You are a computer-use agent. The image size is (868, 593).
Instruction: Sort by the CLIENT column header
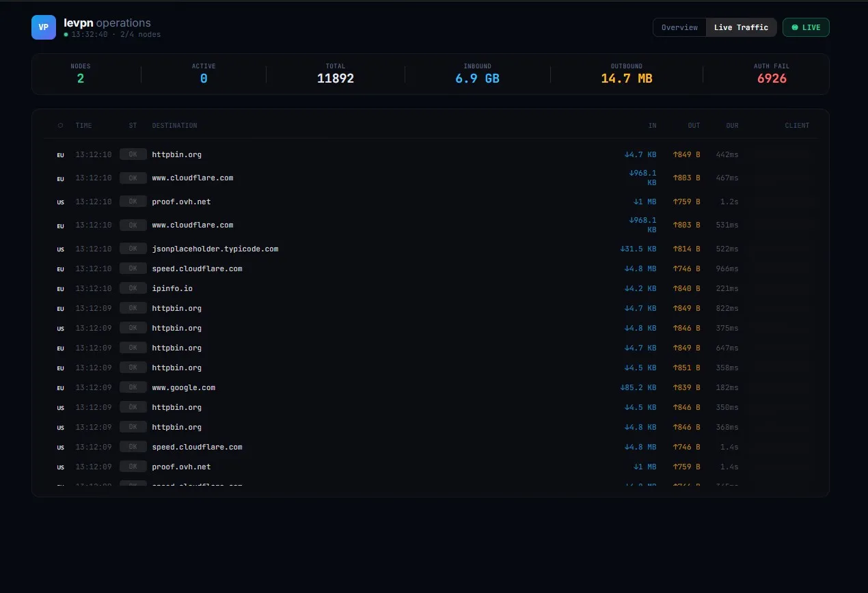pyautogui.click(x=797, y=126)
